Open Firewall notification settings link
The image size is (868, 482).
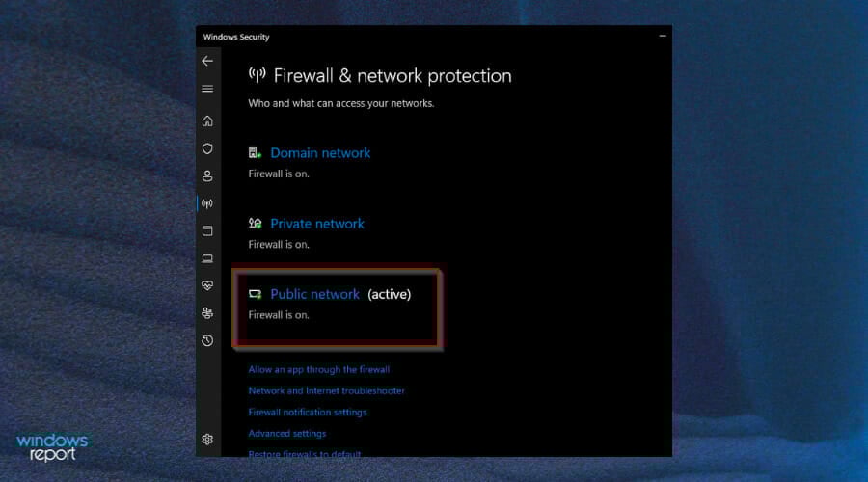pos(308,413)
